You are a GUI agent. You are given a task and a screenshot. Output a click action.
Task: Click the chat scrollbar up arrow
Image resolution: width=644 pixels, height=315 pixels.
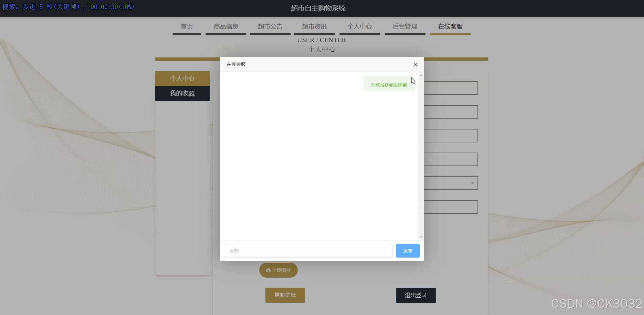point(421,75)
